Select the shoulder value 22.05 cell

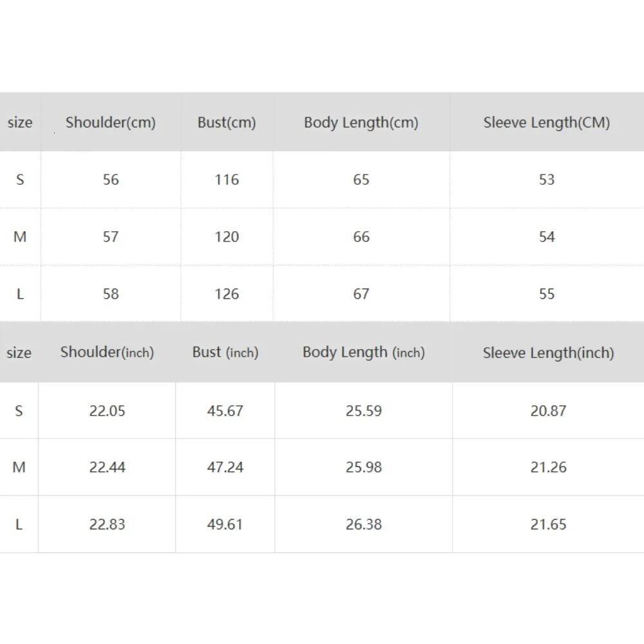107,411
